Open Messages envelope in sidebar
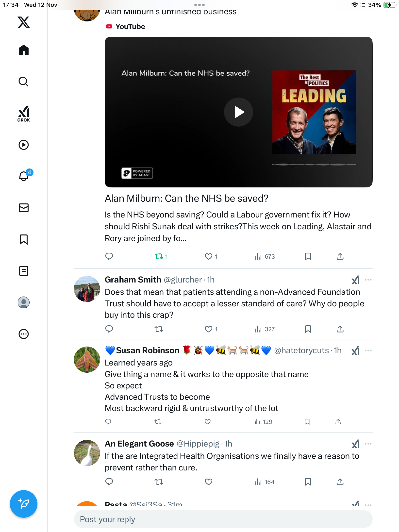Screen dimensions: 399x532 point(24,208)
